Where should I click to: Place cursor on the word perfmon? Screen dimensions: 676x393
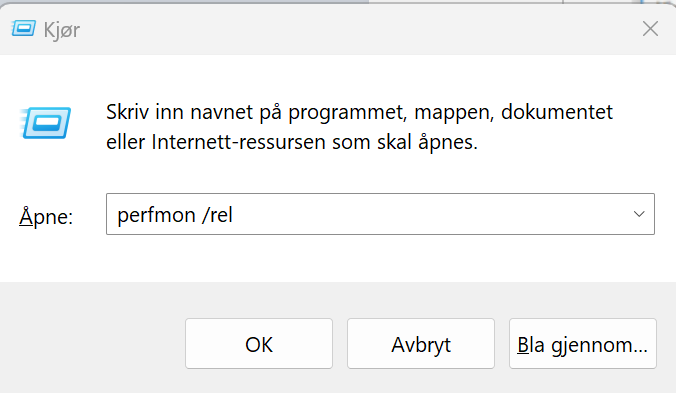tap(156, 215)
